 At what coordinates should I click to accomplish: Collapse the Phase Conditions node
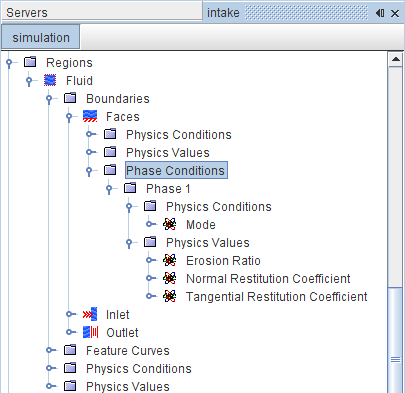89,171
